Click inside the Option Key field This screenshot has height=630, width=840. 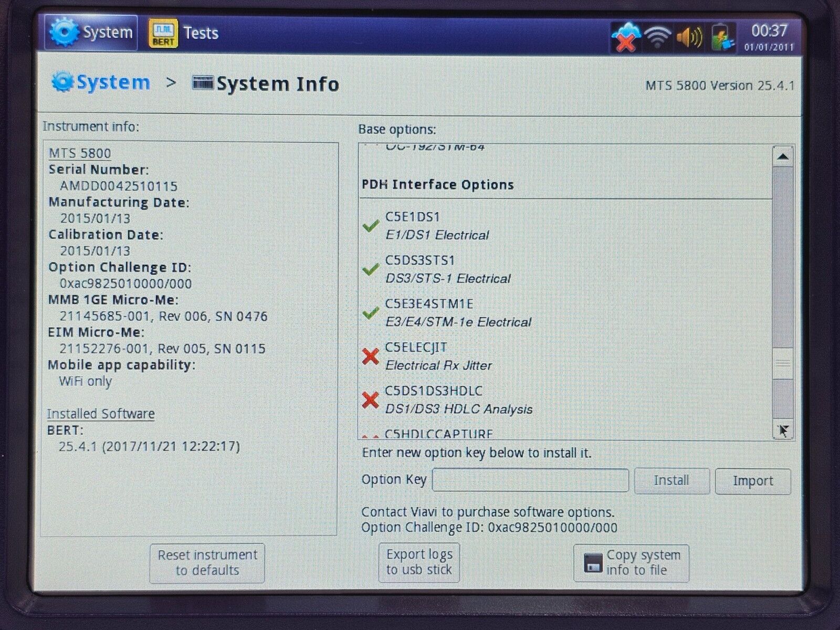[530, 480]
